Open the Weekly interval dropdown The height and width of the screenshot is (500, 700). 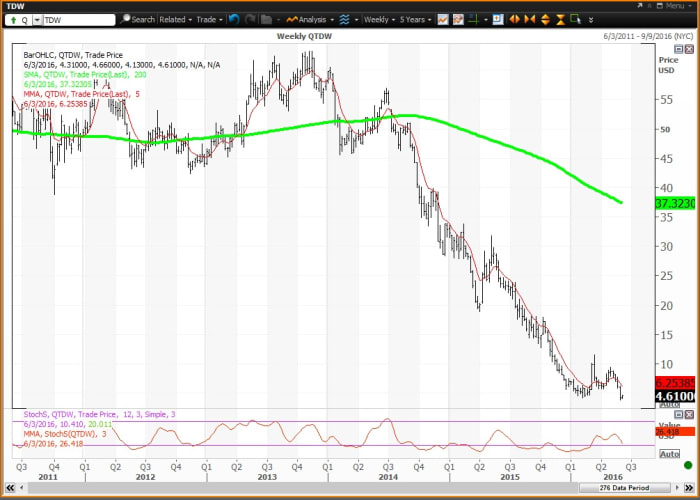[x=380, y=19]
